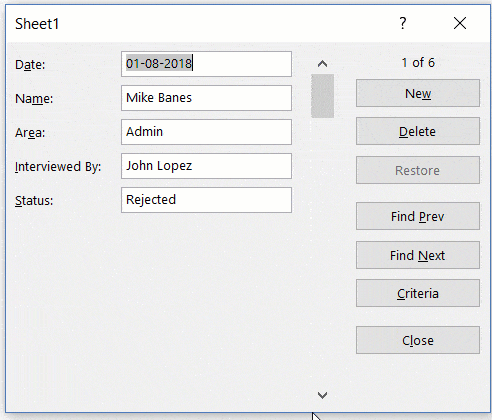Image resolution: width=492 pixels, height=420 pixels.
Task: Click the Interviewed By field
Action: click(206, 166)
